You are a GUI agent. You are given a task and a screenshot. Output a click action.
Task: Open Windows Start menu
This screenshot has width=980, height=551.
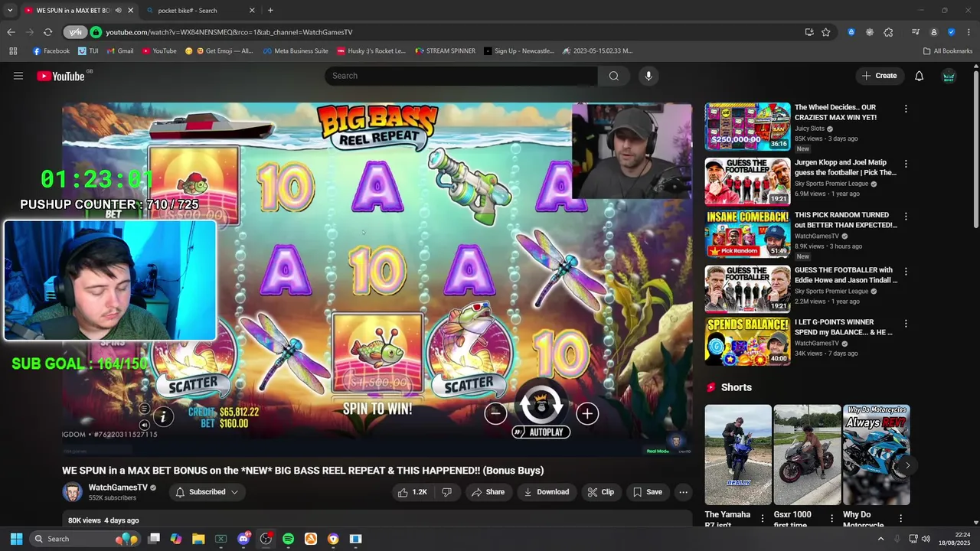point(16,539)
